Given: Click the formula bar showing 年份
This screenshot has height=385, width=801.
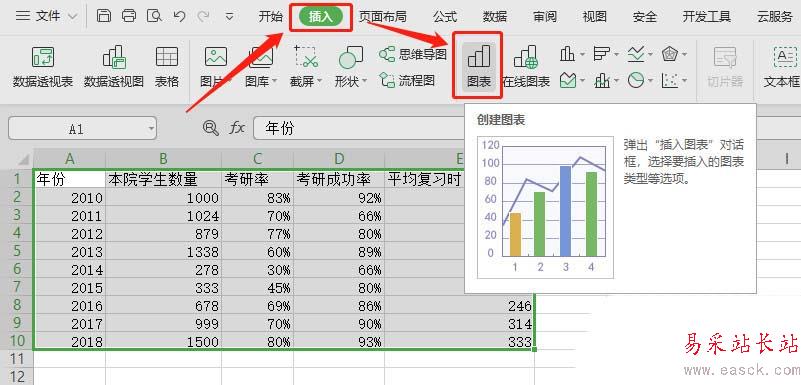Looking at the screenshot, I should [x=360, y=128].
